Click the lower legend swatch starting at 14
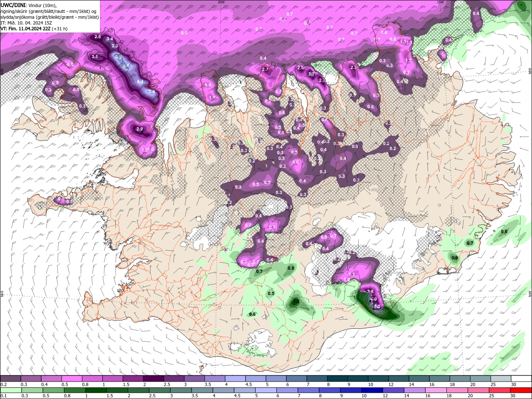This screenshot has width=532, height=399. click(x=414, y=390)
